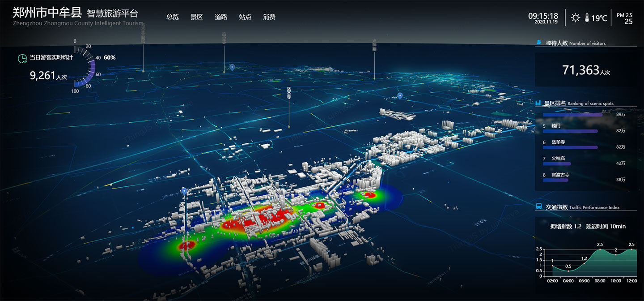Click the 08:00 data point on the traffic chart
Viewport: 644px width, 301px height.
tap(600, 249)
